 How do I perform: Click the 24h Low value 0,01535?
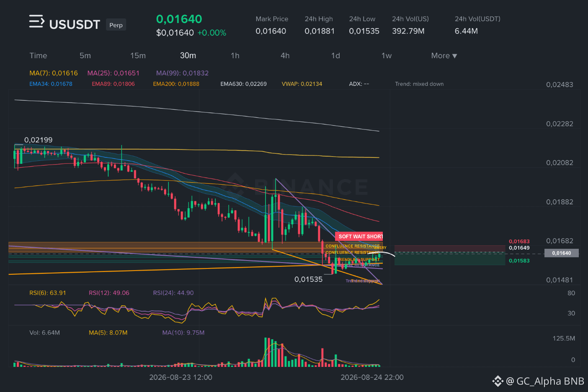coord(364,31)
